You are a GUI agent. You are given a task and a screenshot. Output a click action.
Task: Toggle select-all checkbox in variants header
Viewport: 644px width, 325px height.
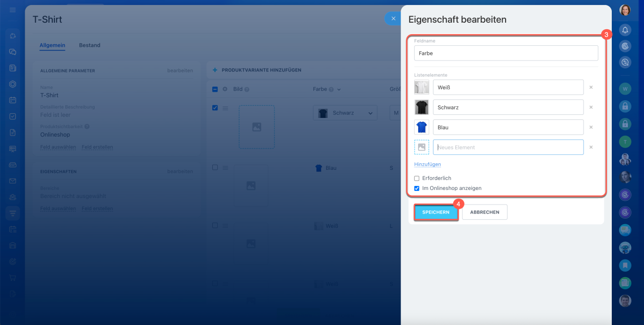215,89
